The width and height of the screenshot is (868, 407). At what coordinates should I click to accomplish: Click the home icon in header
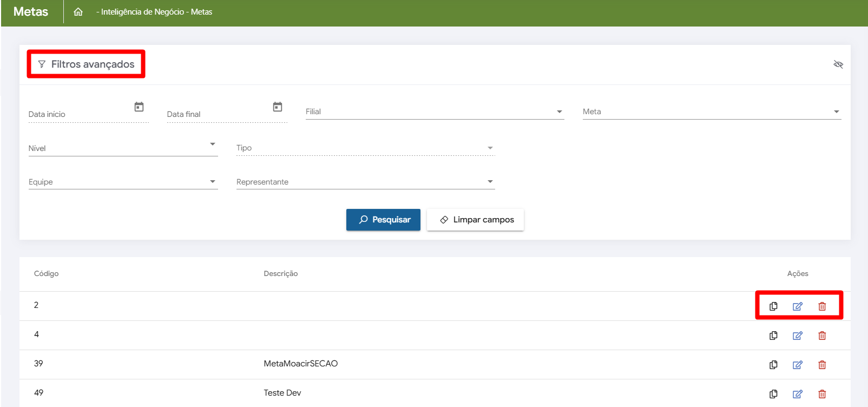78,12
